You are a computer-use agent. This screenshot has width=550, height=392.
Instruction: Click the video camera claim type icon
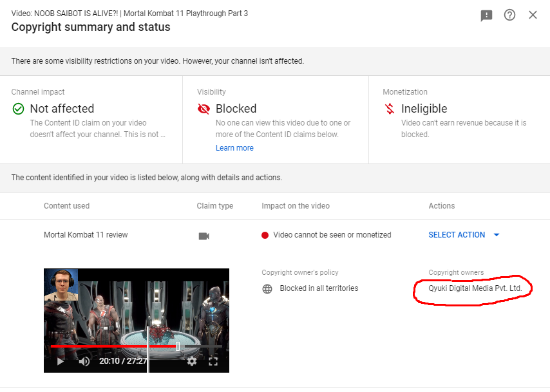click(204, 236)
